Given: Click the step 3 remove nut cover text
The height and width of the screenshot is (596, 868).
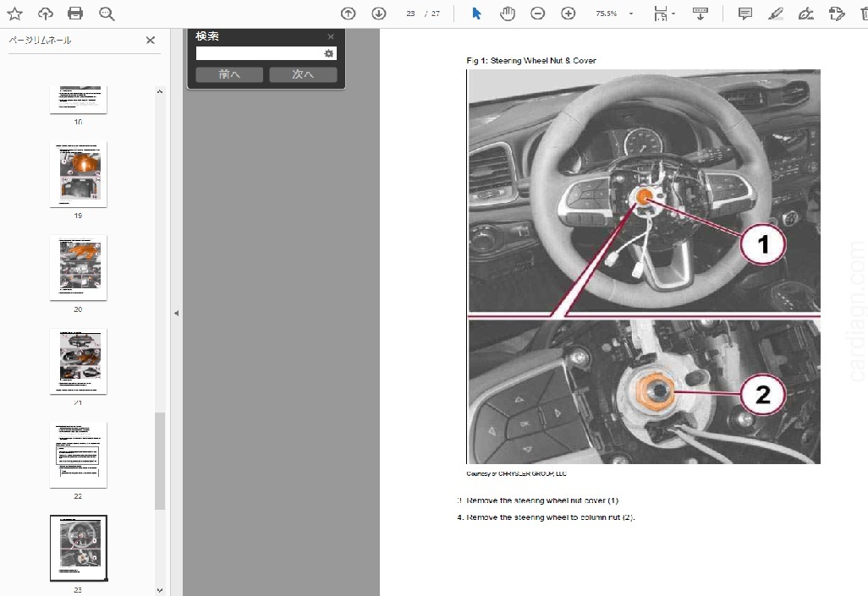Looking at the screenshot, I should [537, 500].
